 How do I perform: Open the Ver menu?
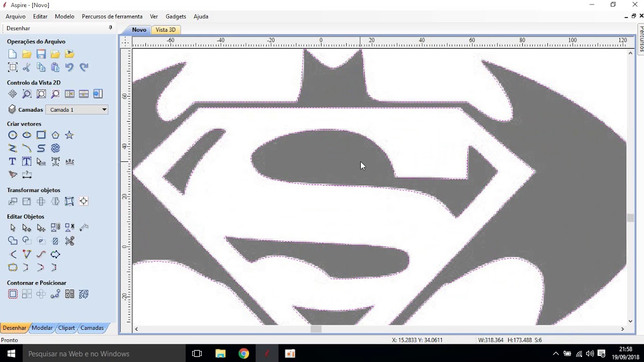coord(154,17)
